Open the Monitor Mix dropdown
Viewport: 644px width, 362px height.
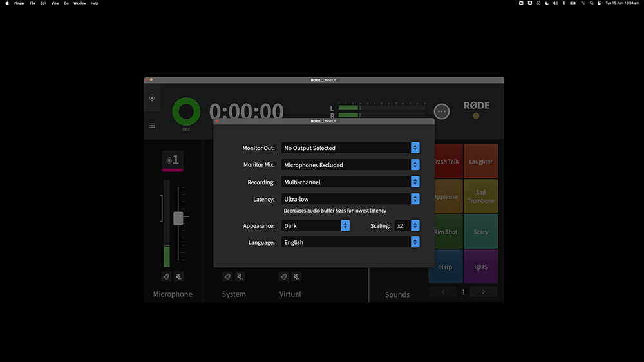pyautogui.click(x=350, y=165)
